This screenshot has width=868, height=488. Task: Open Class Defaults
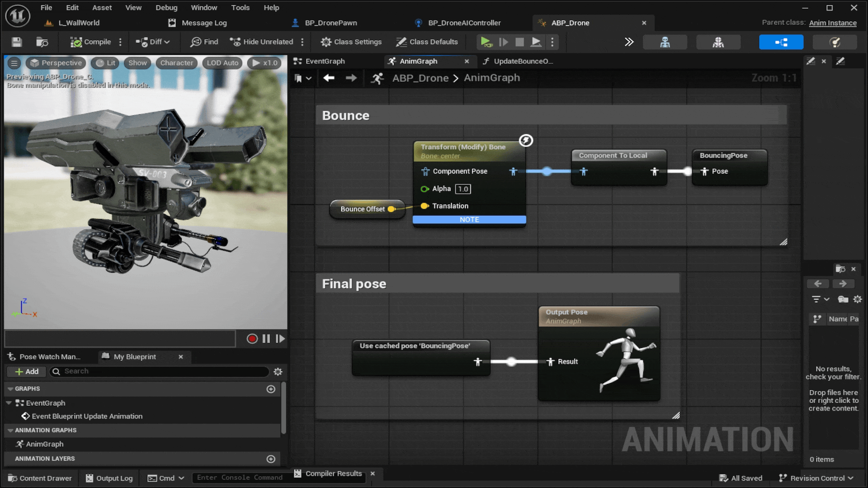pos(427,42)
